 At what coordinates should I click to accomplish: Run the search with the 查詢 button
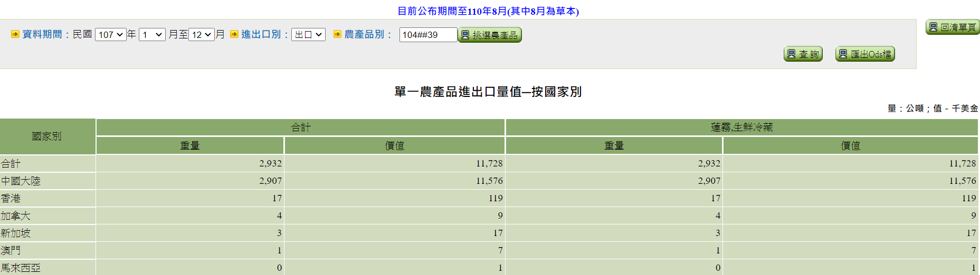tap(803, 54)
